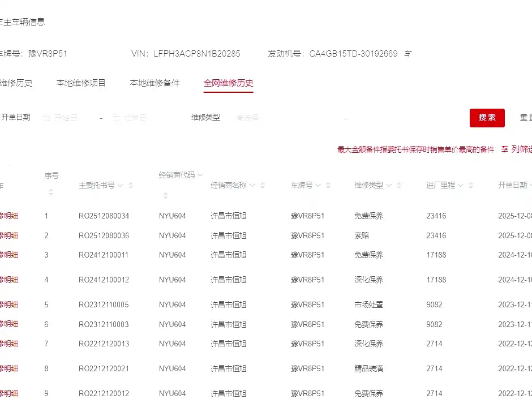532x399 pixels.
Task: Expand the 维修类型 filter dropdown
Action: [x=291, y=118]
